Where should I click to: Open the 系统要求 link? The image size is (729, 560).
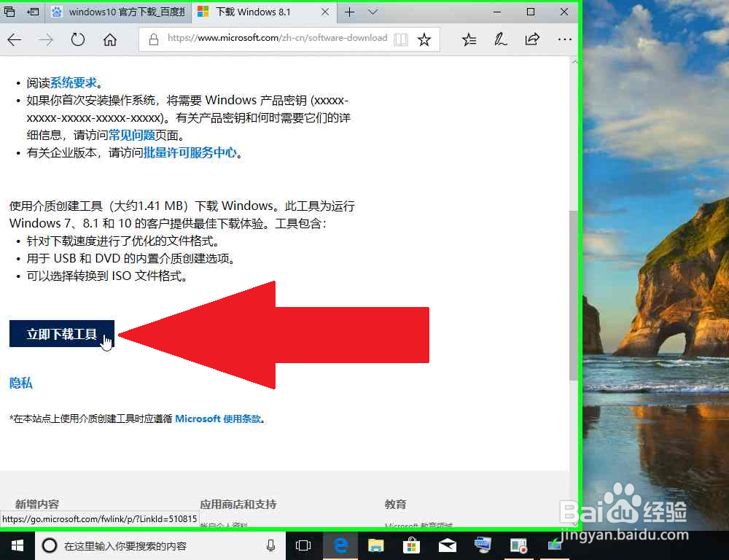[x=74, y=83]
